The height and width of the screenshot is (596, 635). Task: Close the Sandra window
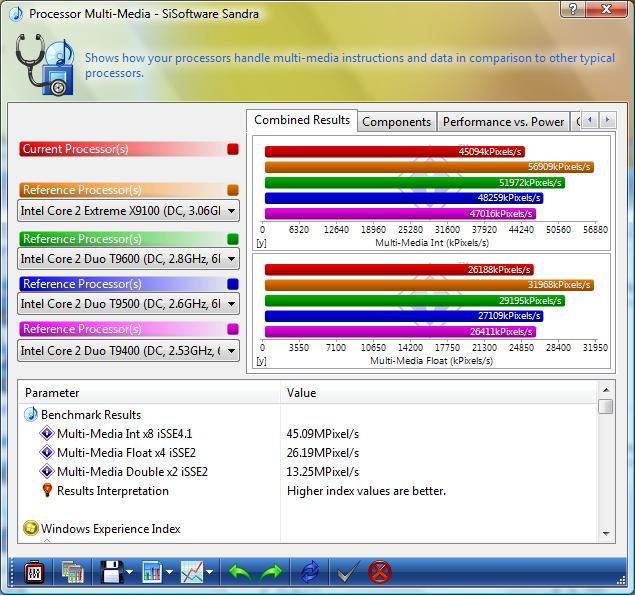(x=606, y=9)
